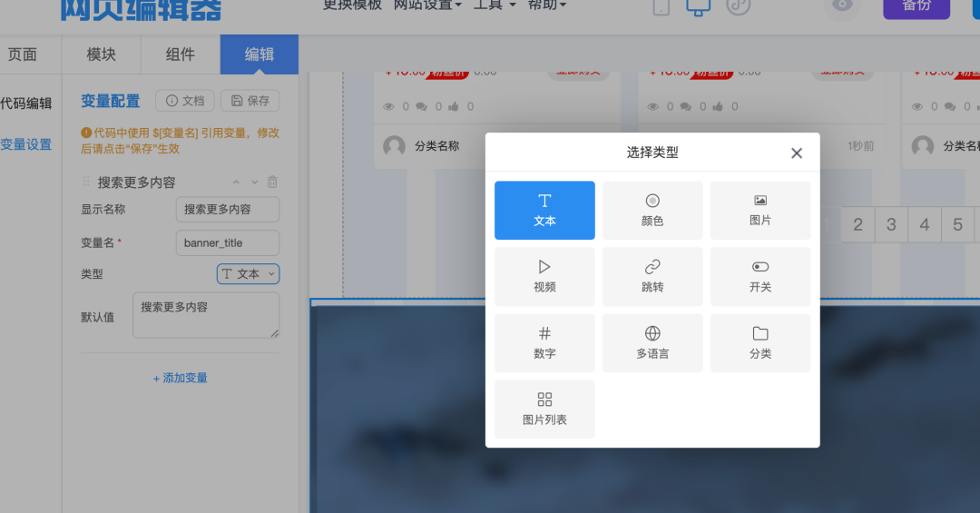Screen dimensions: 980x513
Task: Open the 帮助 help menu
Action: tap(547, 5)
